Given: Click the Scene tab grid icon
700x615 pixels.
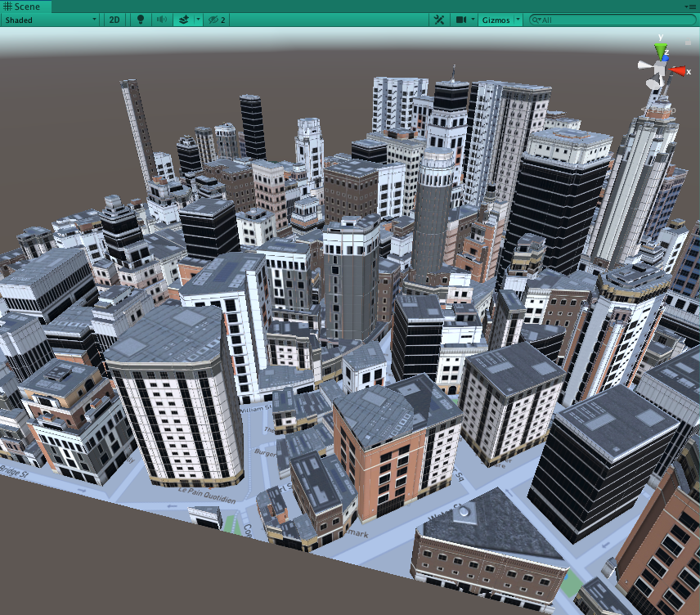Looking at the screenshot, I should click(7, 7).
